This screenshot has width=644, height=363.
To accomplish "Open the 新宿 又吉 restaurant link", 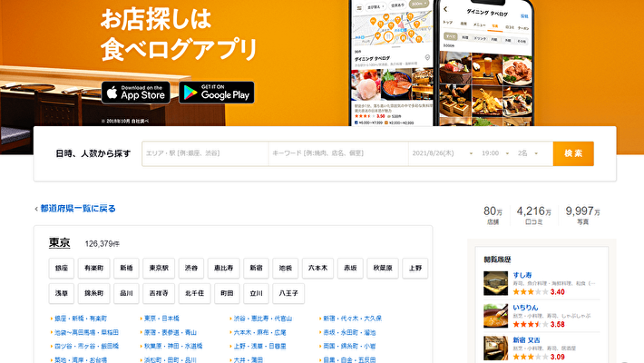I will 526,340.
